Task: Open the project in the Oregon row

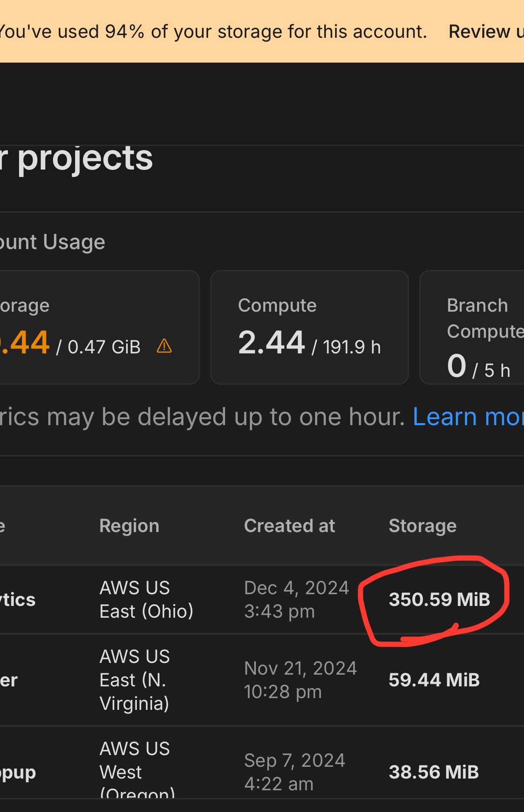Action: click(17, 772)
